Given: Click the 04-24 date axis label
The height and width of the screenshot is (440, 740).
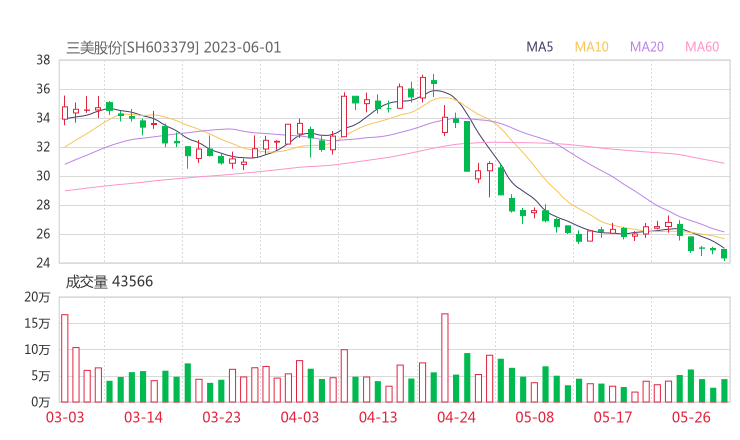Looking at the screenshot, I should [x=455, y=417].
